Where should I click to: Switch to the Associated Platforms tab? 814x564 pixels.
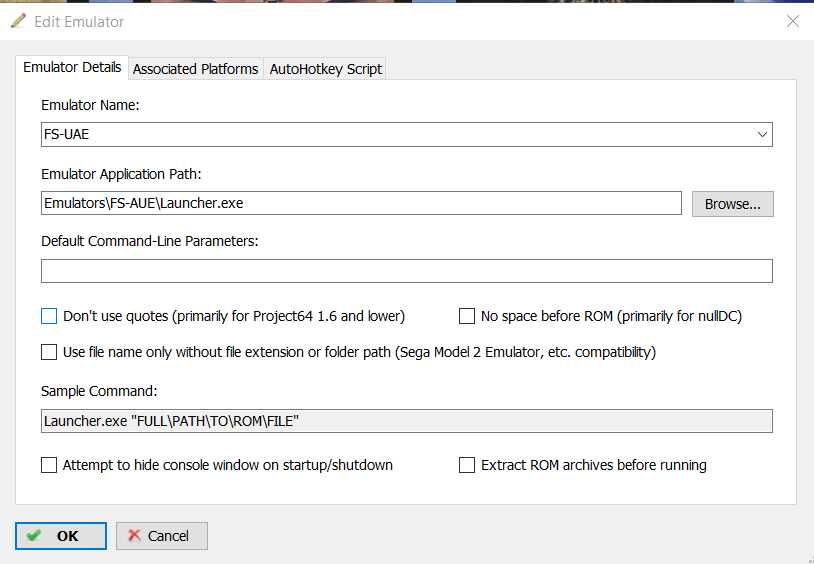pos(196,69)
